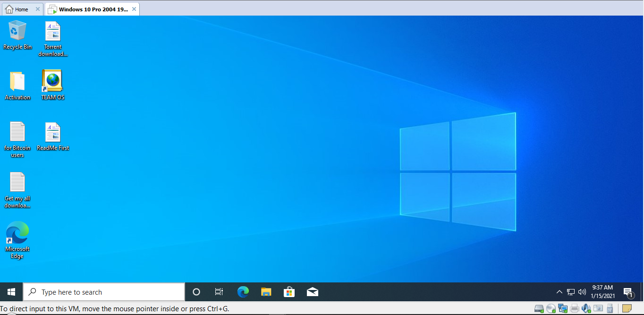Click the Show desktop sliver
Image resolution: width=644 pixels, height=315 pixels.
coord(642,292)
